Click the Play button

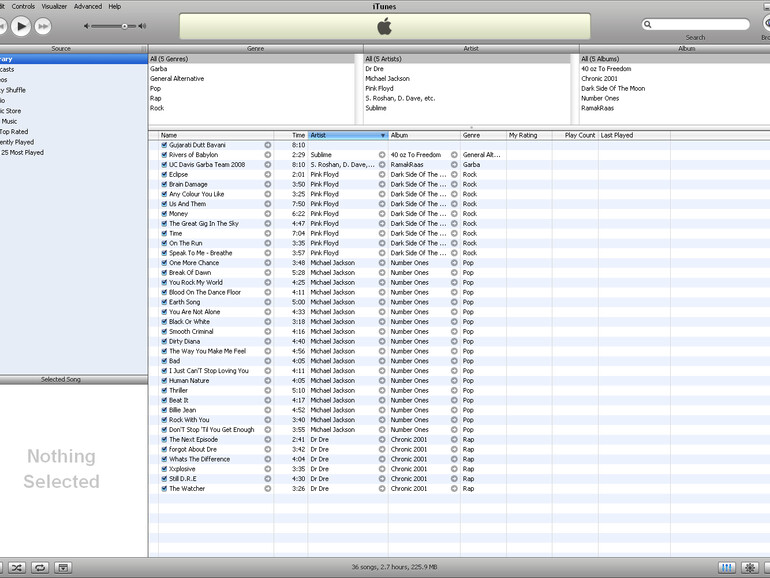pyautogui.click(x=21, y=26)
